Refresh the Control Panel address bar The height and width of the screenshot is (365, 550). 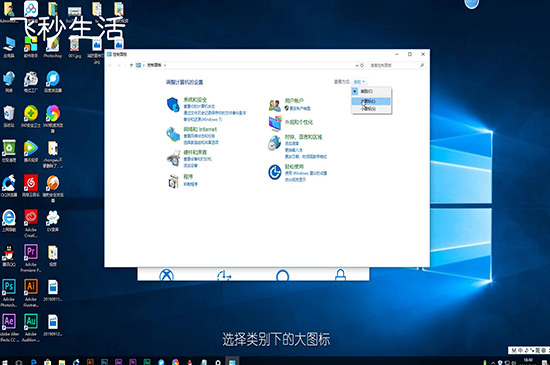(x=362, y=65)
